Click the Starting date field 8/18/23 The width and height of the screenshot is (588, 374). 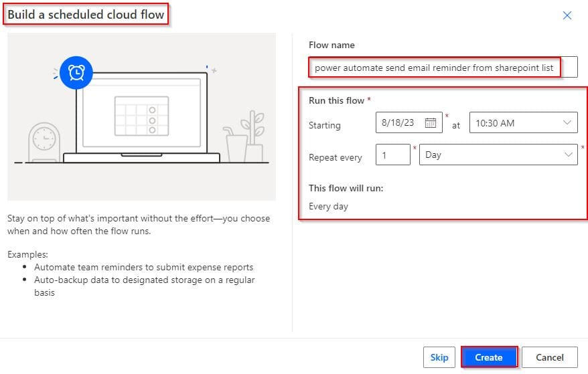(409, 122)
